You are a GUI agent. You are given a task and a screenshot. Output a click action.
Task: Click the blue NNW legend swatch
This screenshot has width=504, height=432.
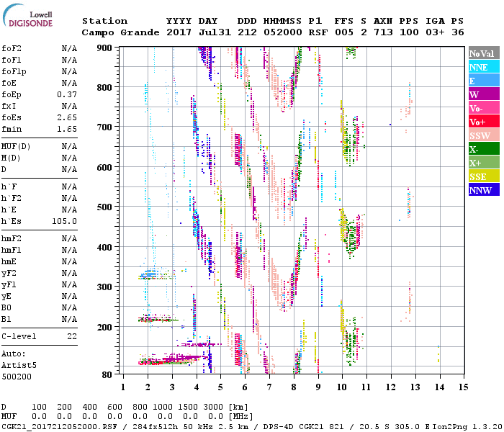(x=483, y=190)
